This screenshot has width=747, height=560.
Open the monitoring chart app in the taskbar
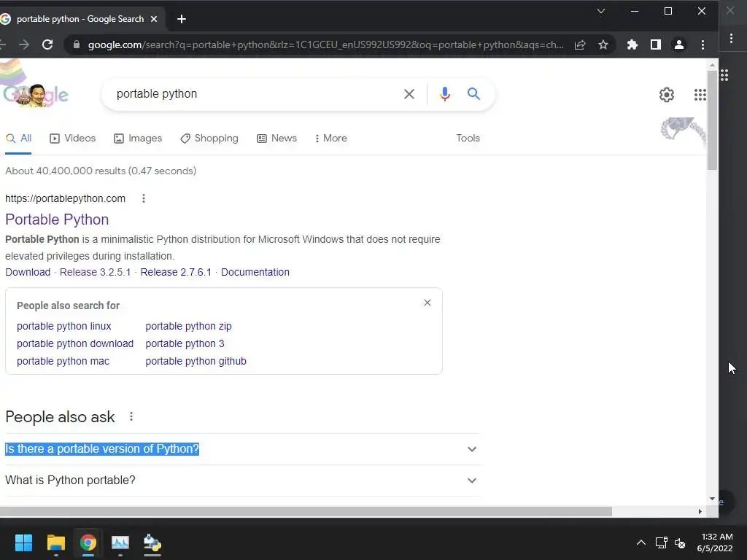click(120, 542)
